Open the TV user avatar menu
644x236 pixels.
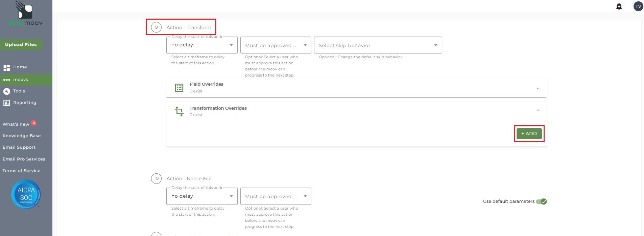(x=638, y=6)
